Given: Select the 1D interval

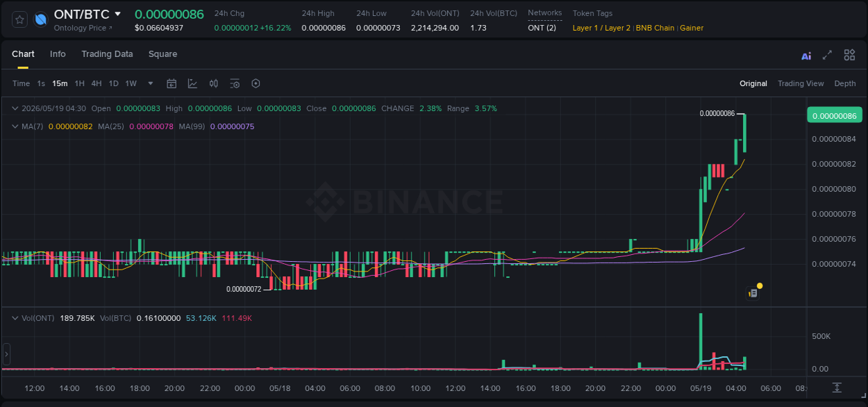Looking at the screenshot, I should tap(113, 83).
